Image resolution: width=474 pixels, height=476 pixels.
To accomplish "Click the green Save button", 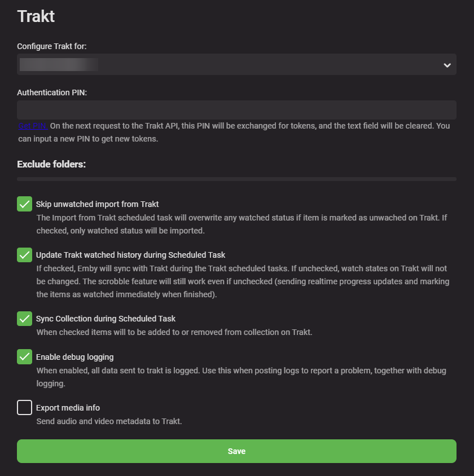I will [236, 451].
